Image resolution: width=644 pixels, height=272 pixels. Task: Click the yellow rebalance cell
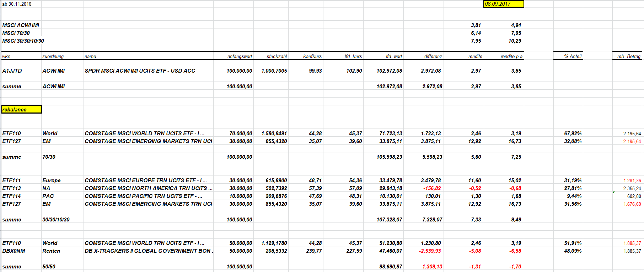tap(21, 109)
